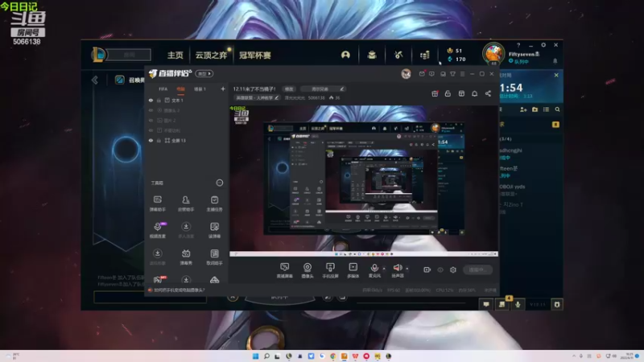Screen dimensions: 644x362
Task: Share the stream via share icon
Action: coord(488,93)
